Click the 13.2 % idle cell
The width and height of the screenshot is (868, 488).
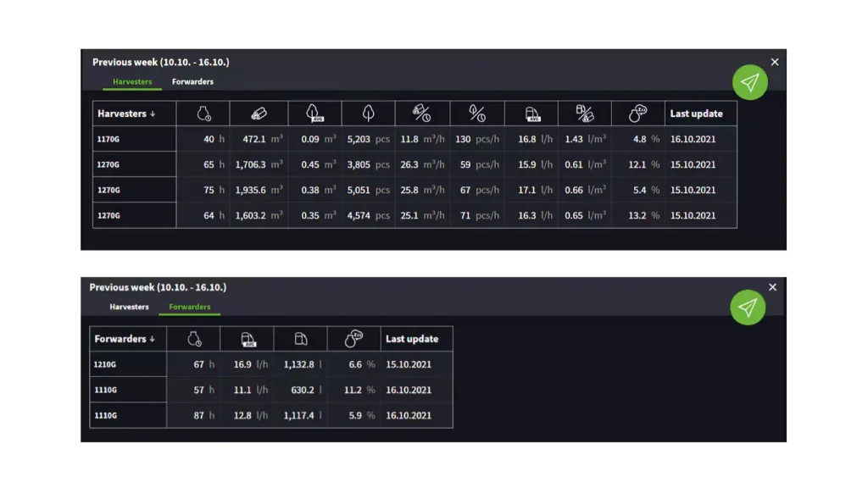[638, 215]
